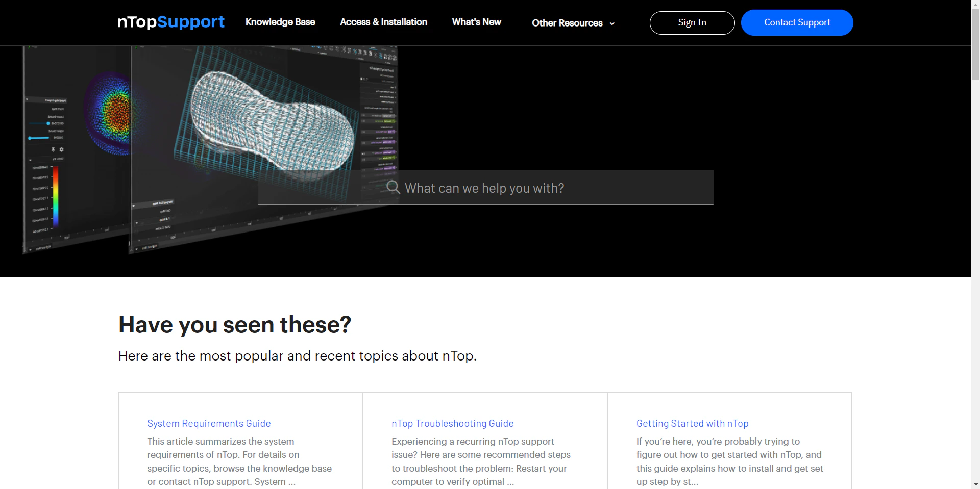980x489 pixels.
Task: Click the Getting Started summary text
Action: [729, 461]
